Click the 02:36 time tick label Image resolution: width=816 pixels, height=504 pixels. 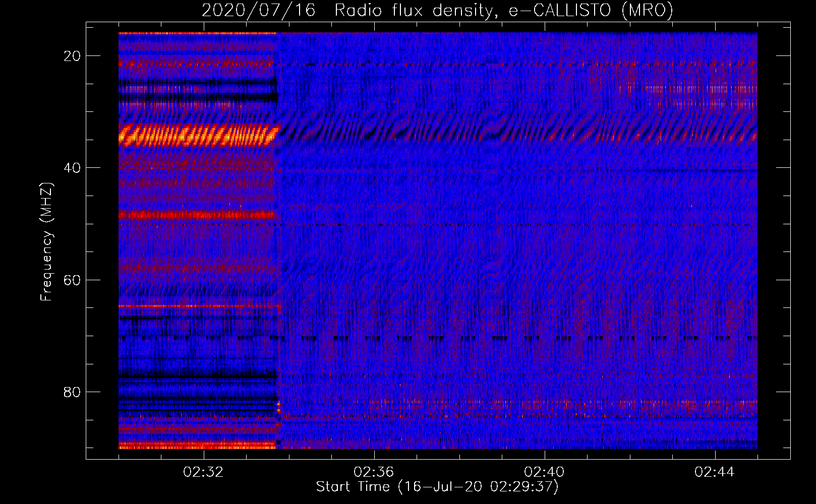pos(374,472)
